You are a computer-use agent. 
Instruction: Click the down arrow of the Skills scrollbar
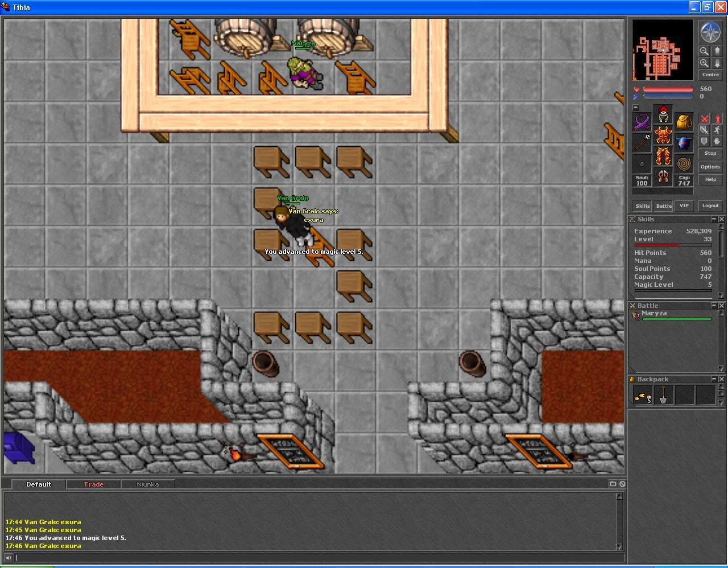pos(722,295)
